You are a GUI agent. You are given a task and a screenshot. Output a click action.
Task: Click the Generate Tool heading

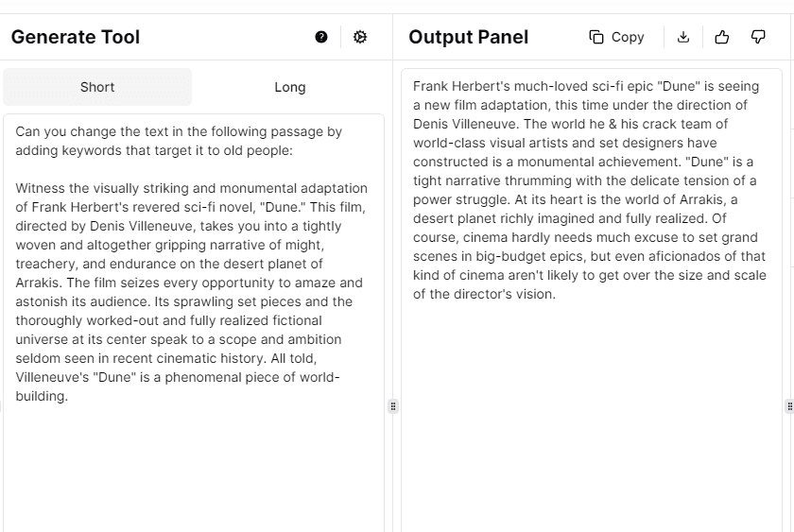coord(76,37)
